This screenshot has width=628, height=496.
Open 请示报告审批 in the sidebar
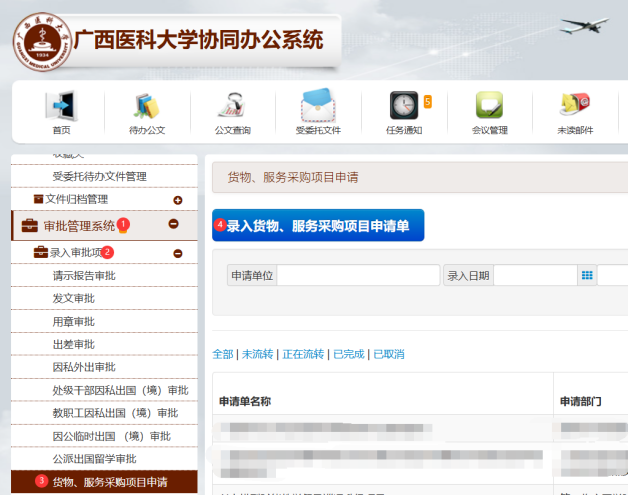[84, 276]
